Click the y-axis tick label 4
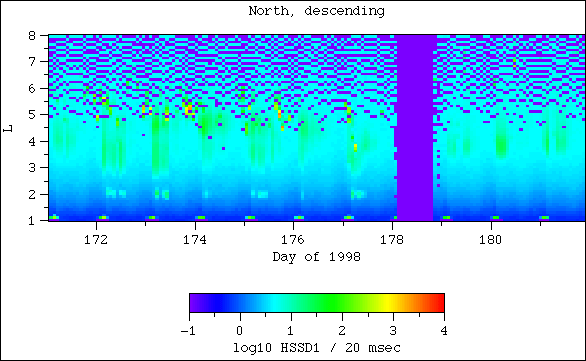Image resolution: width=586 pixels, height=361 pixels. click(32, 141)
